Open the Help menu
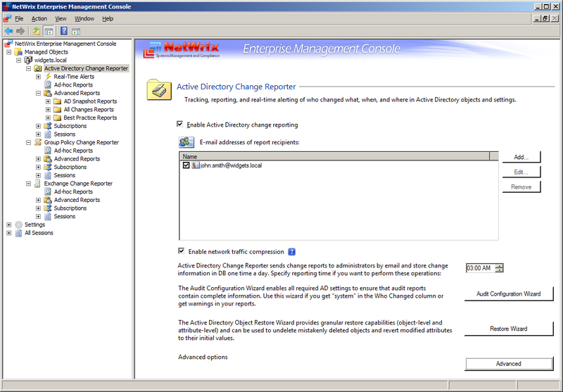The image size is (563, 392). click(x=108, y=19)
